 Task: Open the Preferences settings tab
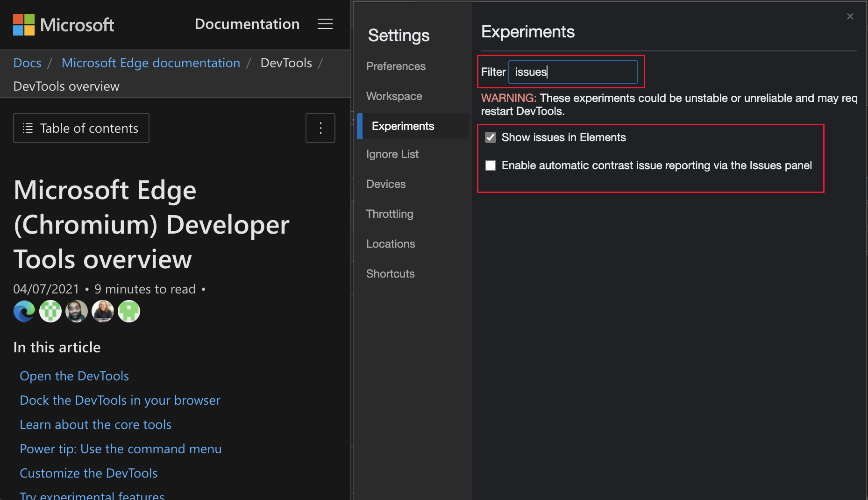click(396, 66)
